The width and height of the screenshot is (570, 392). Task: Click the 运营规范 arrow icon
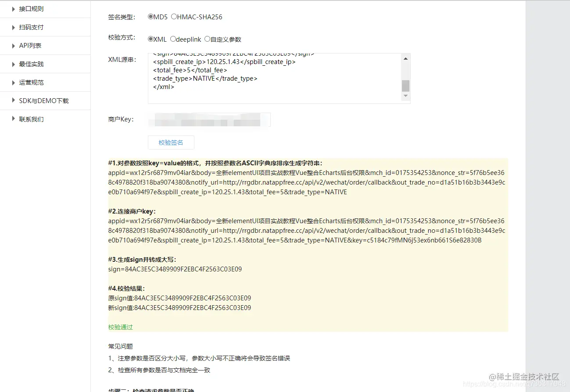[13, 82]
